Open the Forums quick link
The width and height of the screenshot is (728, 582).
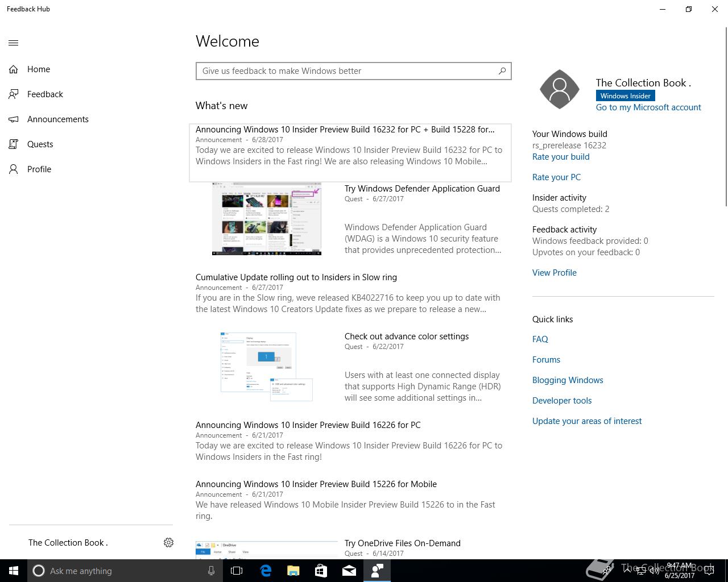point(546,360)
